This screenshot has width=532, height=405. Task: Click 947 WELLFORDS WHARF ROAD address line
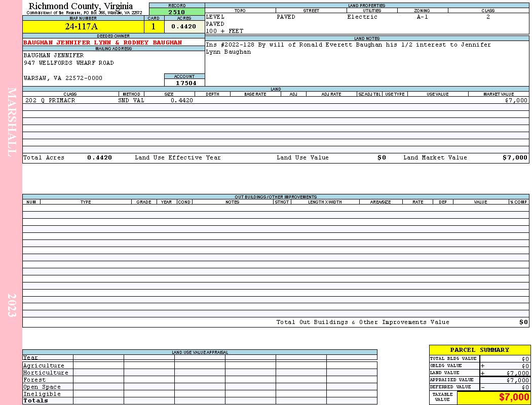68,63
